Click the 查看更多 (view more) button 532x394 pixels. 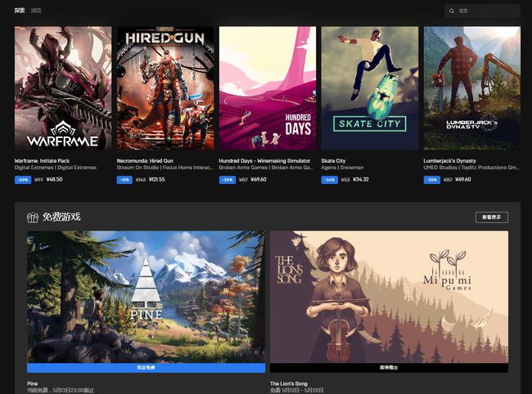[492, 217]
